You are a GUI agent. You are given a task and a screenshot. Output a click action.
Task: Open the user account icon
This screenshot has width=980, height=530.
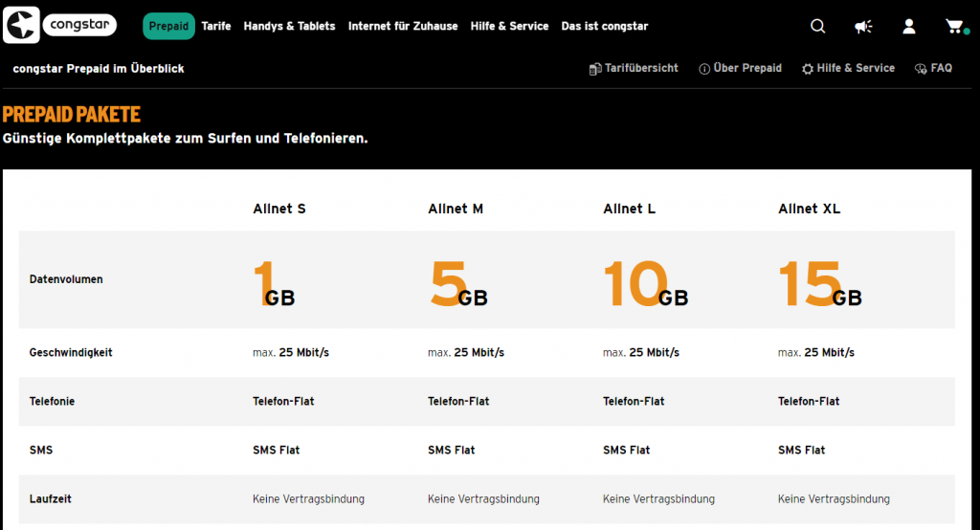(x=909, y=26)
